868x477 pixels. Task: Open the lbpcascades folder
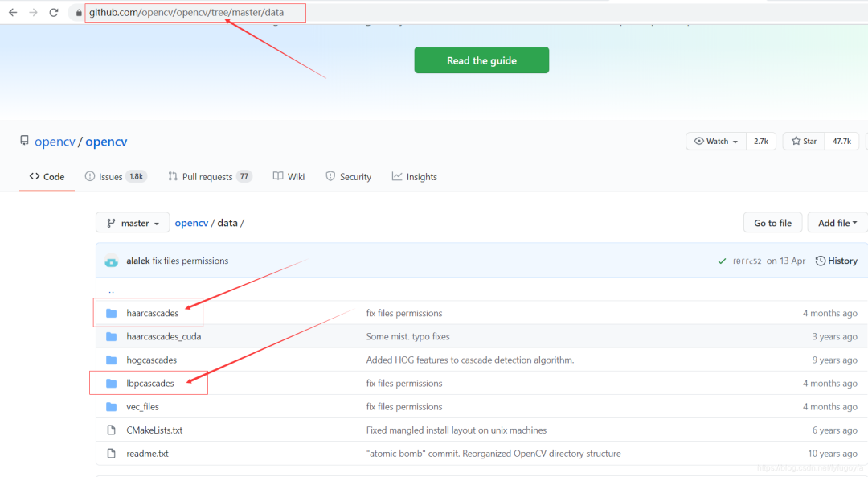tap(150, 383)
